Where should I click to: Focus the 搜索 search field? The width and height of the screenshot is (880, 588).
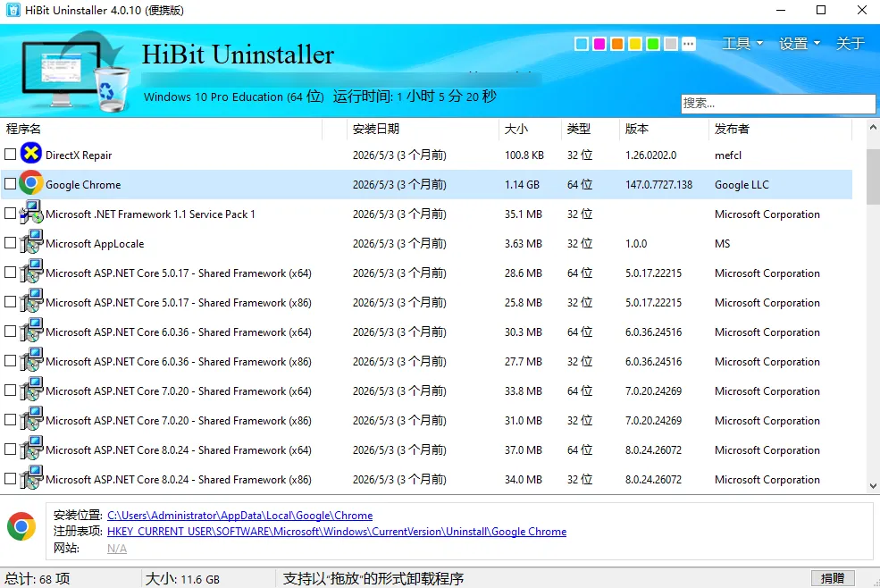778,104
